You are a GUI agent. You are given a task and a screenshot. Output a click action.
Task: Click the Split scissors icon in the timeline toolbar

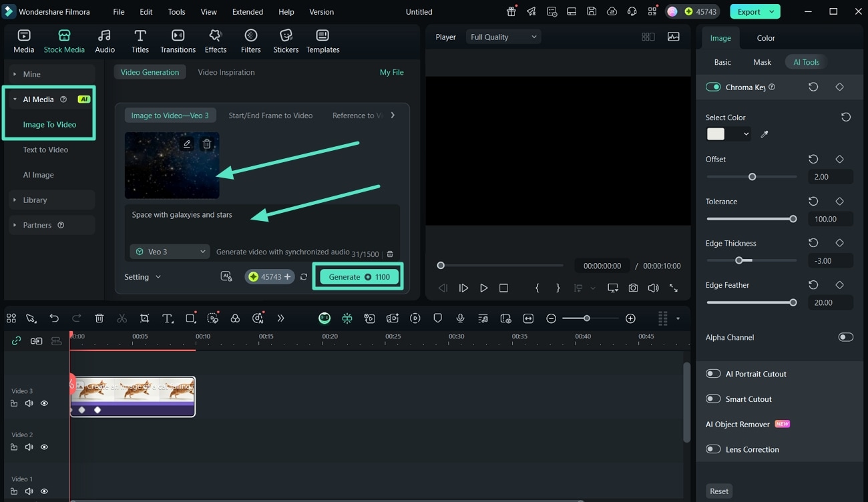tap(122, 318)
